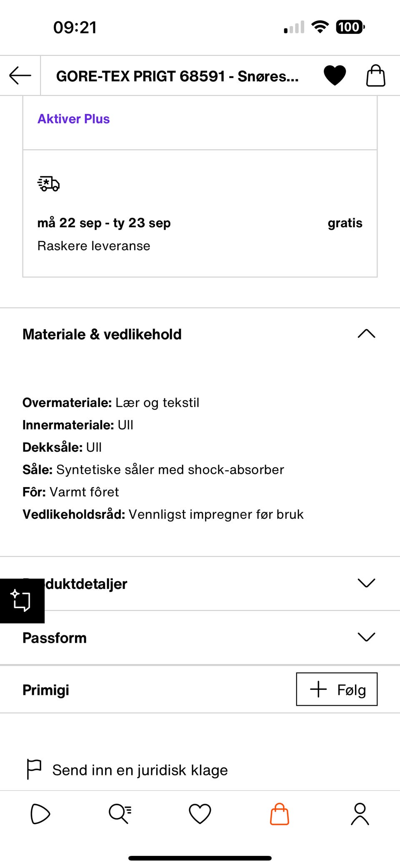Screen dimensions: 400x868
Task: Open the shopping bag in the header
Action: pyautogui.click(x=375, y=75)
